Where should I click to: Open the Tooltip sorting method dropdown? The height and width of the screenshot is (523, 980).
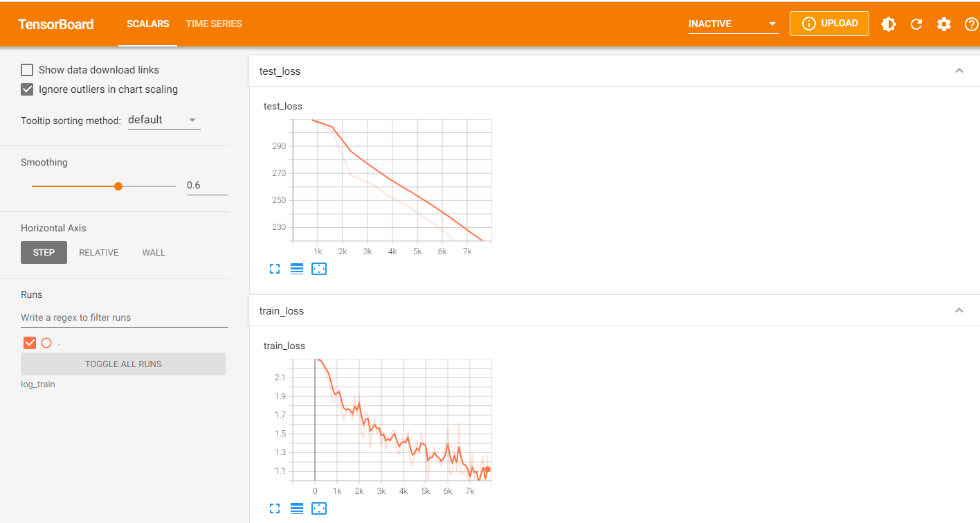164,120
